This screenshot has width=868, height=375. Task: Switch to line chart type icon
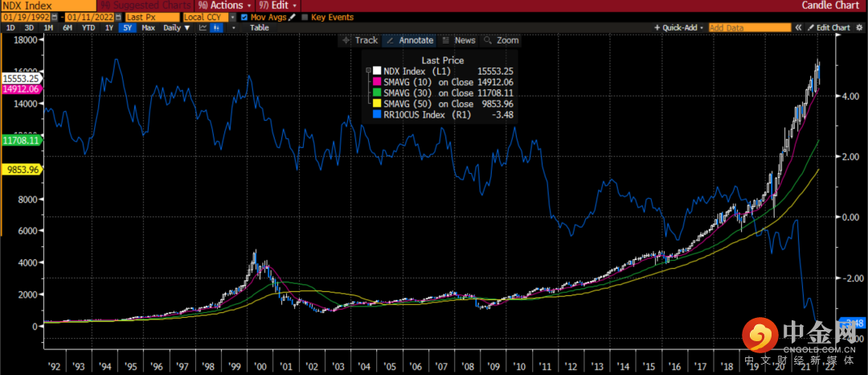(x=203, y=27)
